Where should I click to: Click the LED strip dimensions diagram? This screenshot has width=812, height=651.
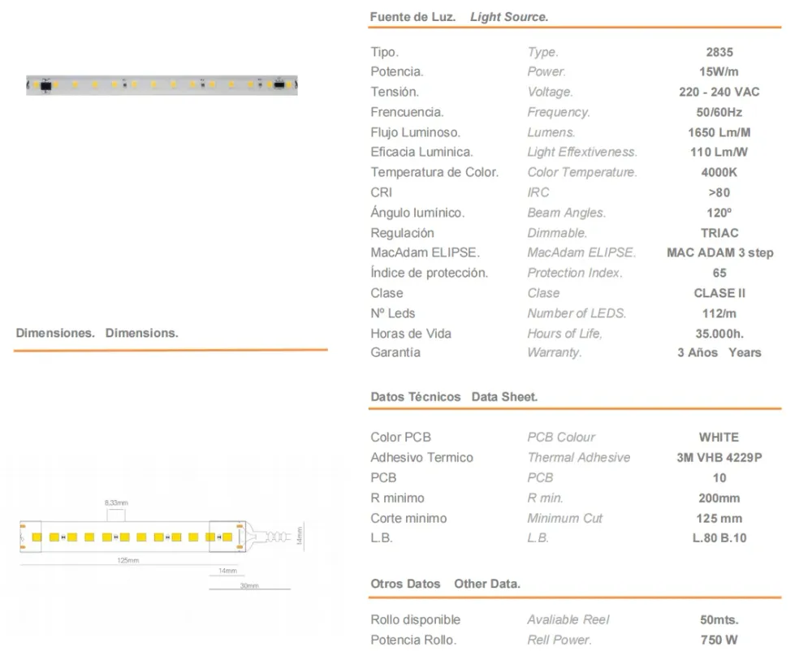pos(162,543)
